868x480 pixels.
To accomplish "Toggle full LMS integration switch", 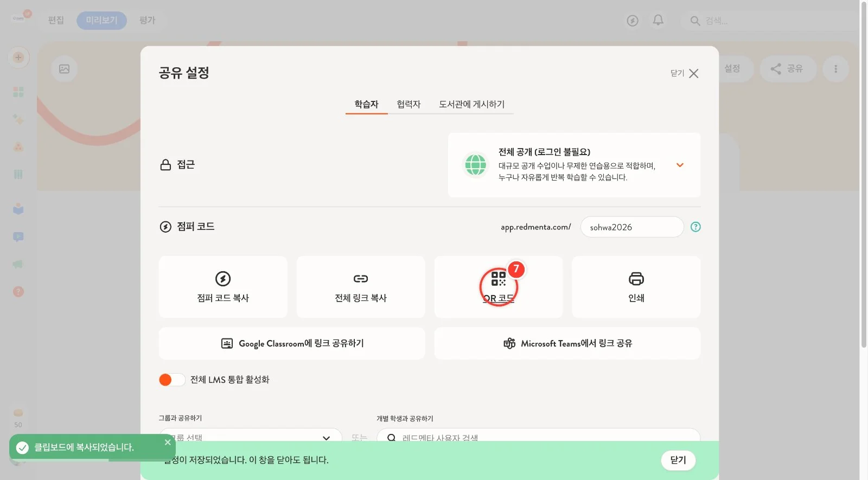I will 172,380.
